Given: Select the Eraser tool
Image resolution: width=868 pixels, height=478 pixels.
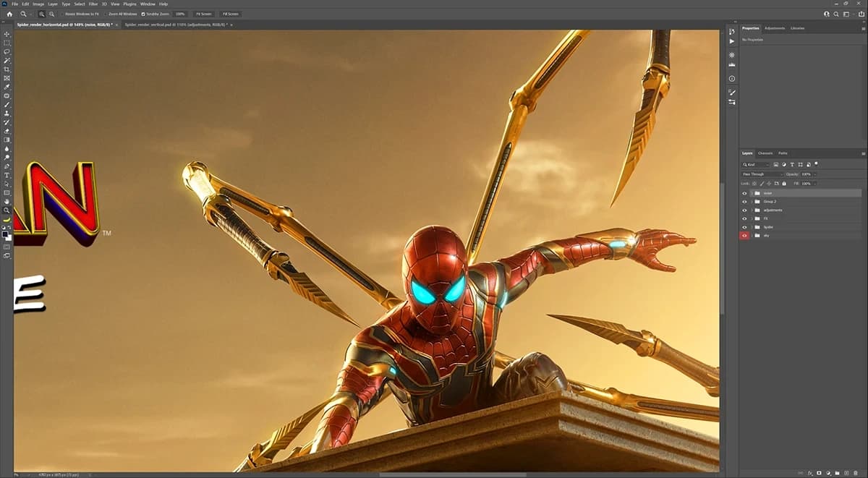Looking at the screenshot, I should click(7, 131).
